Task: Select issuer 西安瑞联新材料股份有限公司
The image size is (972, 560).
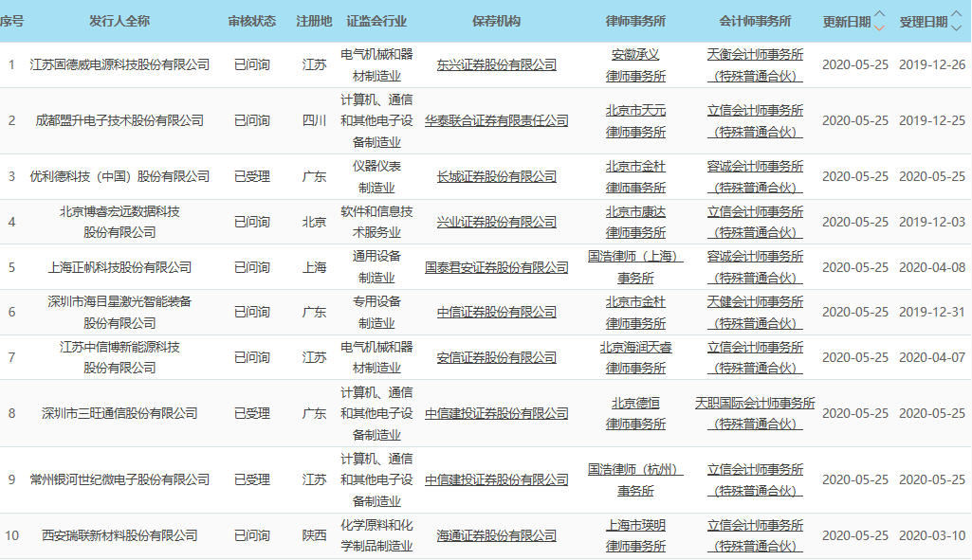Action: [x=119, y=535]
